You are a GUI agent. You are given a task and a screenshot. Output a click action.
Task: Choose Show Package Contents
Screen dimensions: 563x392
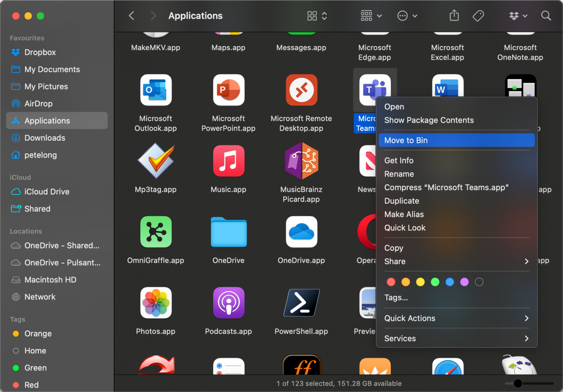pos(429,120)
